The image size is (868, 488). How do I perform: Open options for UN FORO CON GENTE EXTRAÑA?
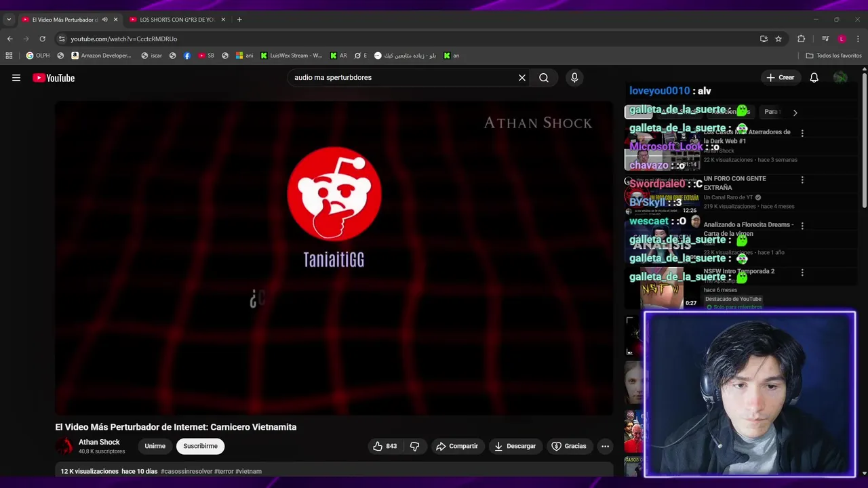(802, 180)
